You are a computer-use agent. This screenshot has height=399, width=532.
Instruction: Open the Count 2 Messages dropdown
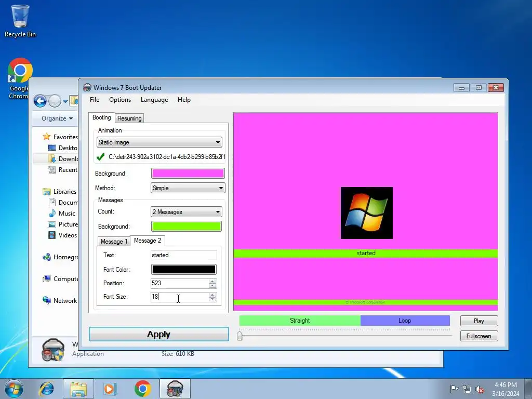pos(187,212)
